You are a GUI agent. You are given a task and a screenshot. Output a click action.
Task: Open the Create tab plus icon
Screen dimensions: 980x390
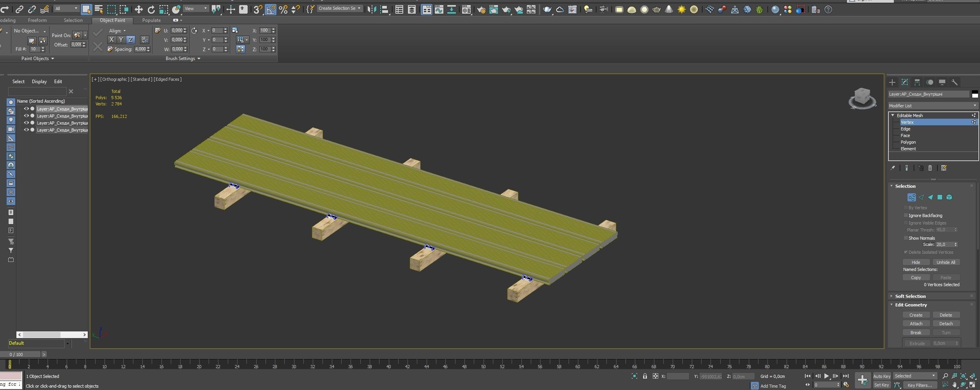pos(892,82)
